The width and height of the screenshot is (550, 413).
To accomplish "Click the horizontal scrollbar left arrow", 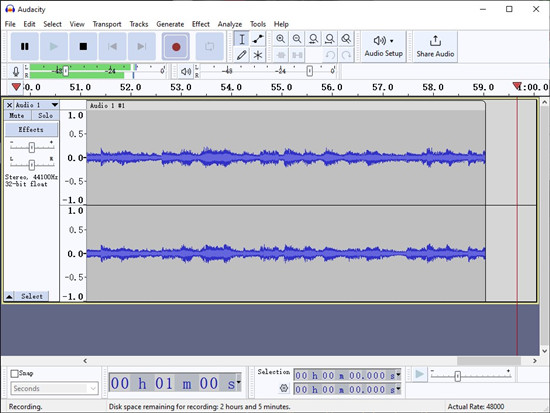I will tap(85, 361).
